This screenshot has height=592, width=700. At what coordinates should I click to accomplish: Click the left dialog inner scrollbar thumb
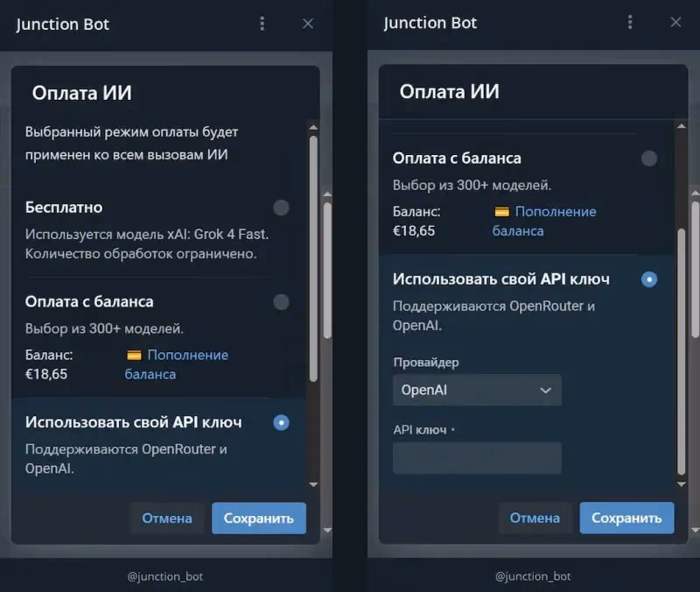[313, 258]
